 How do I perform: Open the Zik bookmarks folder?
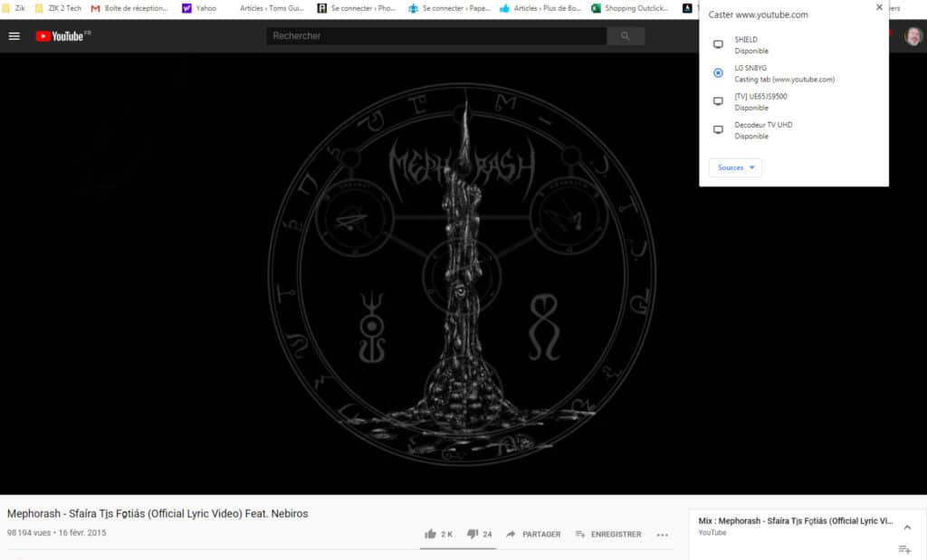coord(14,8)
